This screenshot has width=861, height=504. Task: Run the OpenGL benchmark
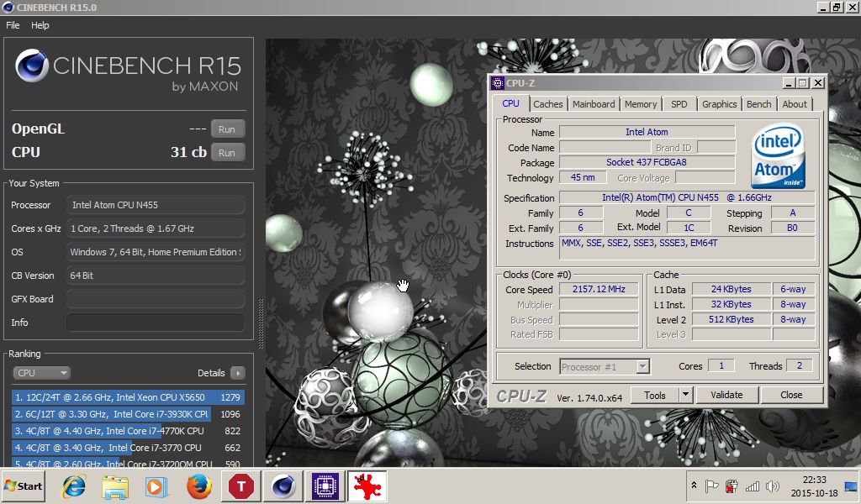pos(227,129)
